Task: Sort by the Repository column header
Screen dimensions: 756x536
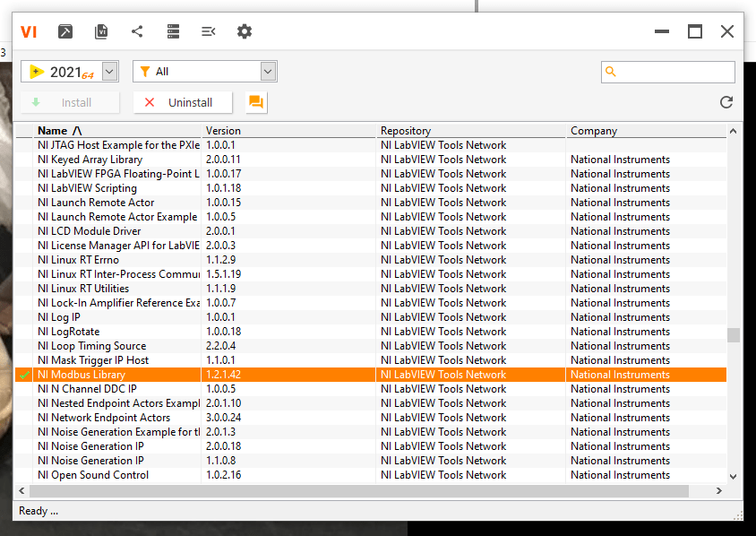Action: [470, 131]
